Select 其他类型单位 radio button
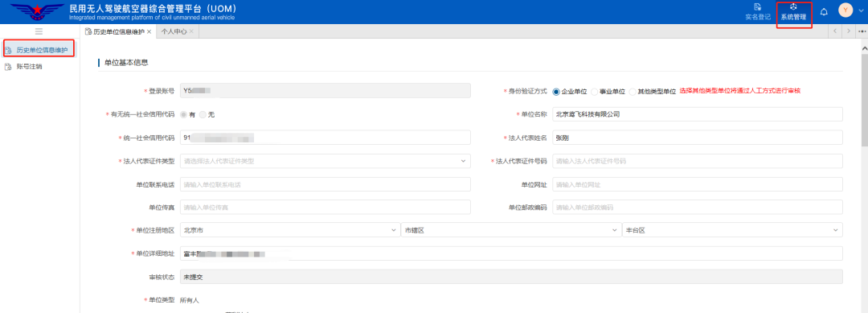 pos(633,91)
